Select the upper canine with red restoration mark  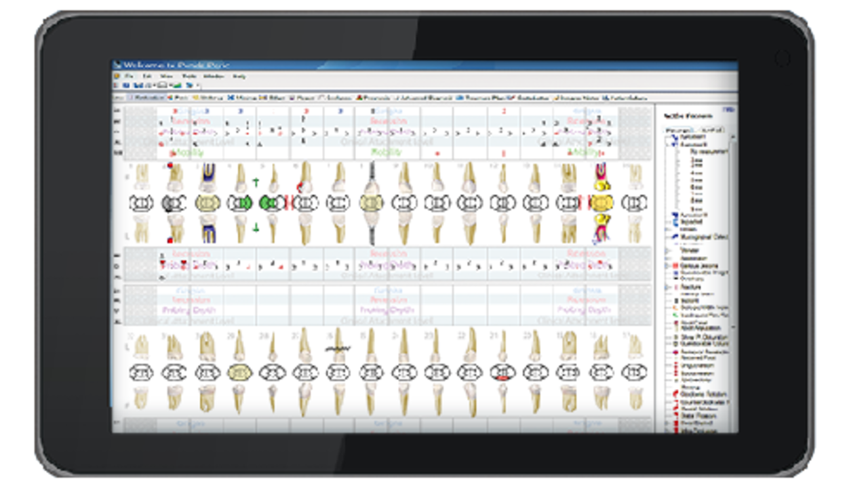tap(305, 178)
